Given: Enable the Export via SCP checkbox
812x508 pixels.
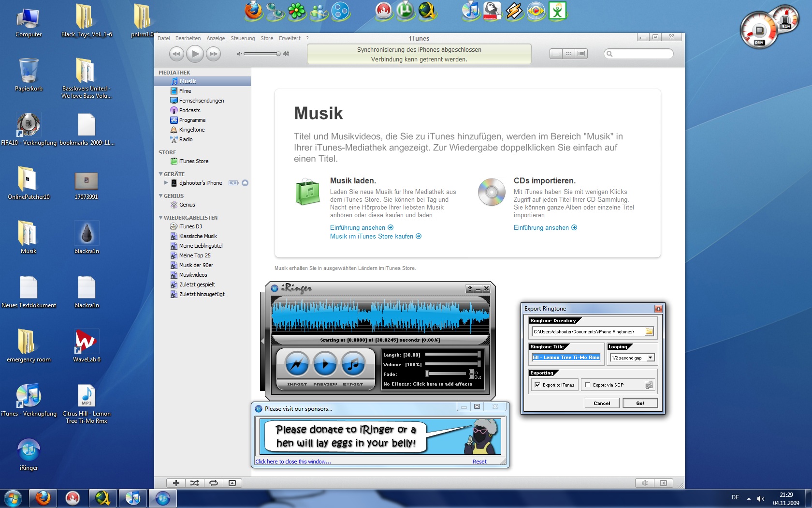Looking at the screenshot, I should (588, 385).
